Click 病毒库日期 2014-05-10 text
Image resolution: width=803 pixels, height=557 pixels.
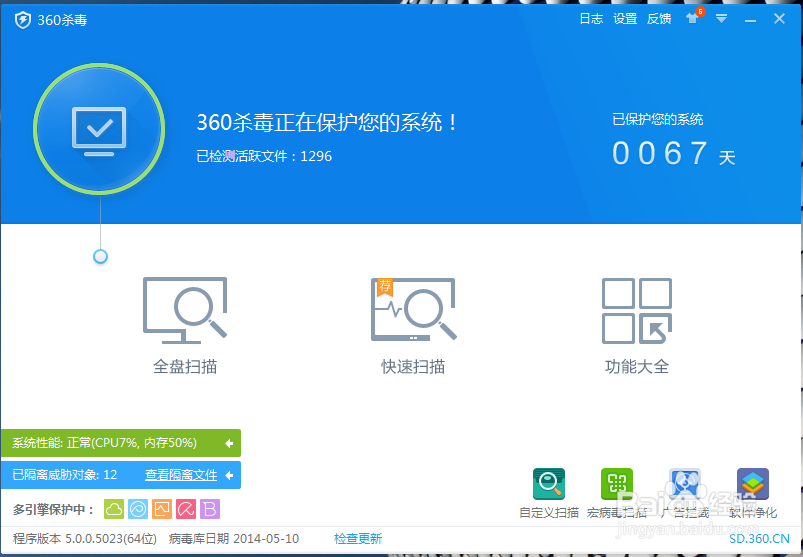(234, 539)
